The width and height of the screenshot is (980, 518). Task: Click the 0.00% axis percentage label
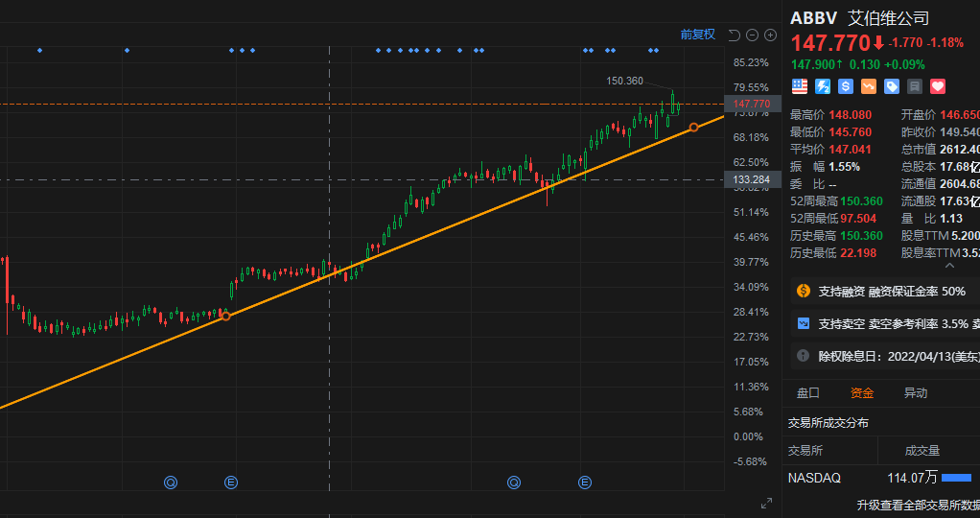point(748,436)
